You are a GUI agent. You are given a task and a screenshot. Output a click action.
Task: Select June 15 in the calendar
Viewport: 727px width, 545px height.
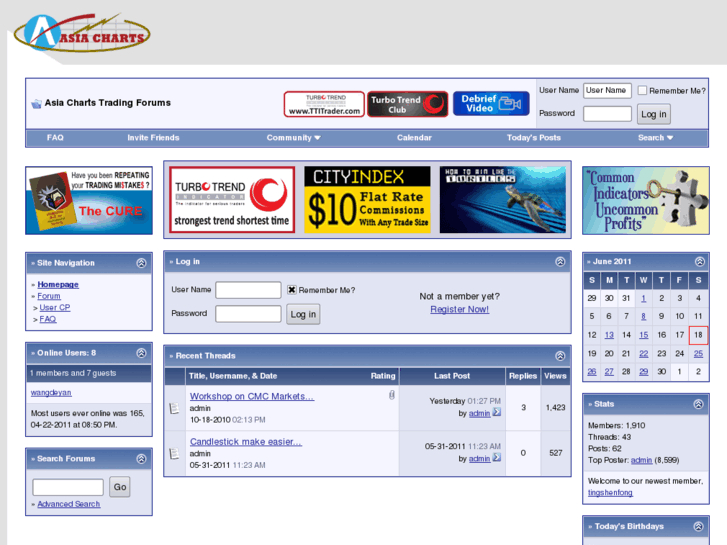pos(644,335)
